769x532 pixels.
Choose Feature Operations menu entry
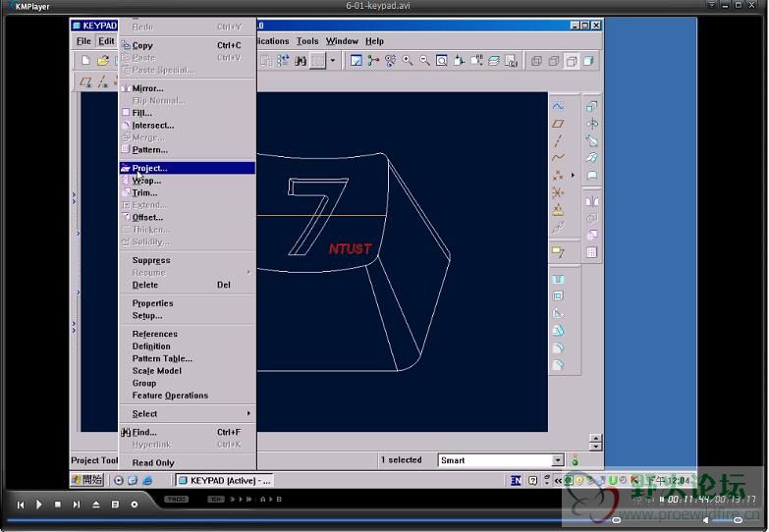click(187, 396)
